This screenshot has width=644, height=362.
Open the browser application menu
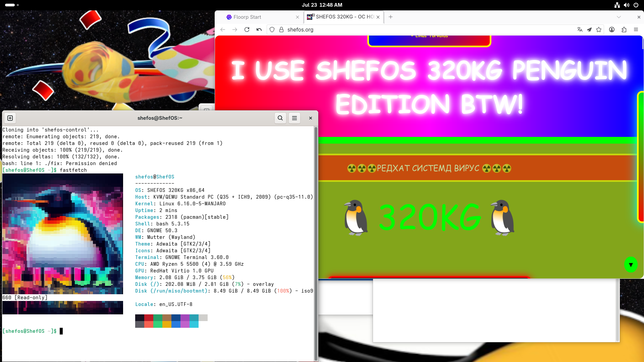pos(636,30)
